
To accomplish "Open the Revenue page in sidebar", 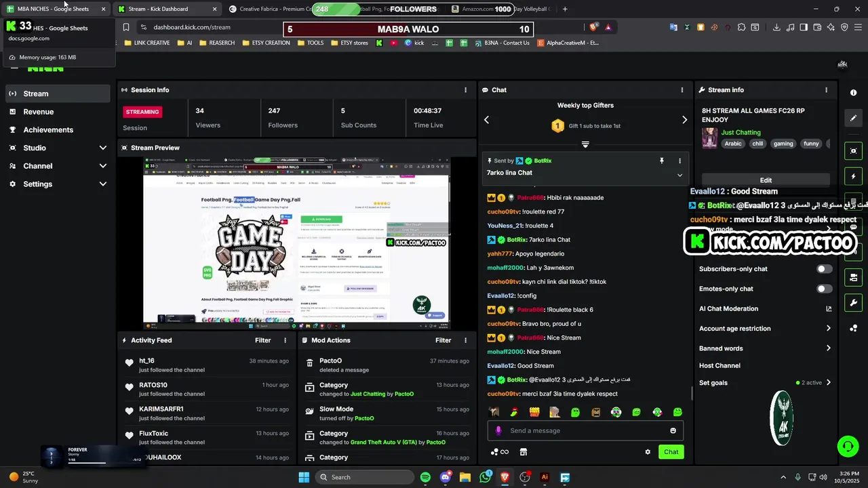I will 58,112.
